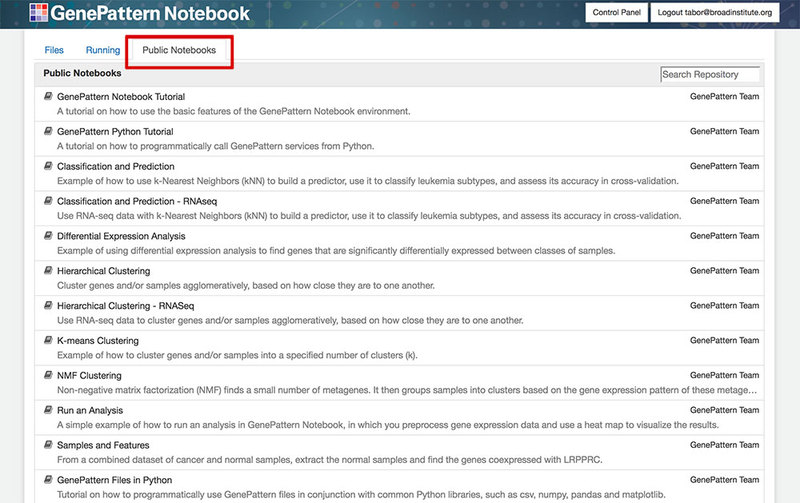Screen dimensions: 800x503
Task: Click Non-negative matrix factorization description
Action: (x=407, y=390)
